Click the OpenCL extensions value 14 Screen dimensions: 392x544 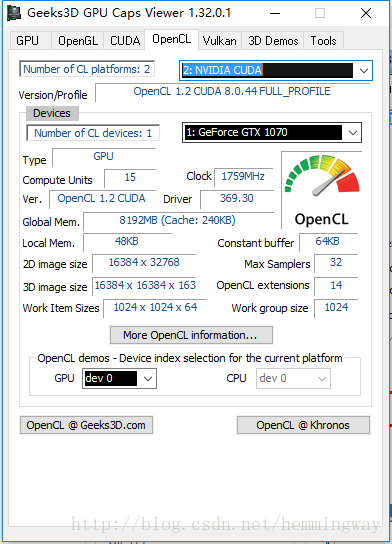point(336,286)
